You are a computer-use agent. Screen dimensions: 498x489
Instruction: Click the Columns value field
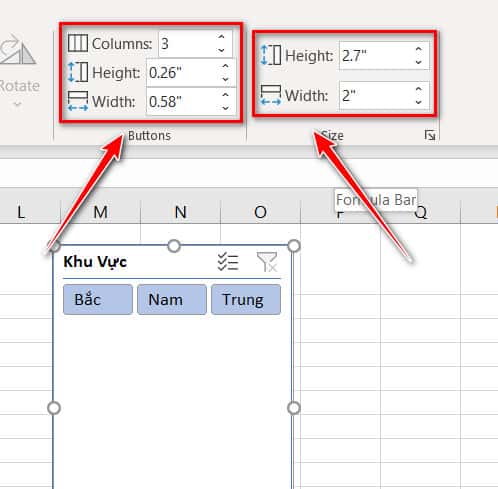(x=195, y=44)
